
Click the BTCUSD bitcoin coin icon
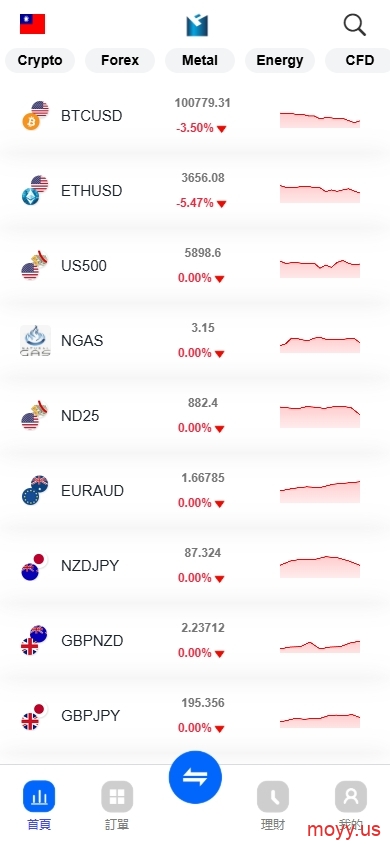coord(31,122)
